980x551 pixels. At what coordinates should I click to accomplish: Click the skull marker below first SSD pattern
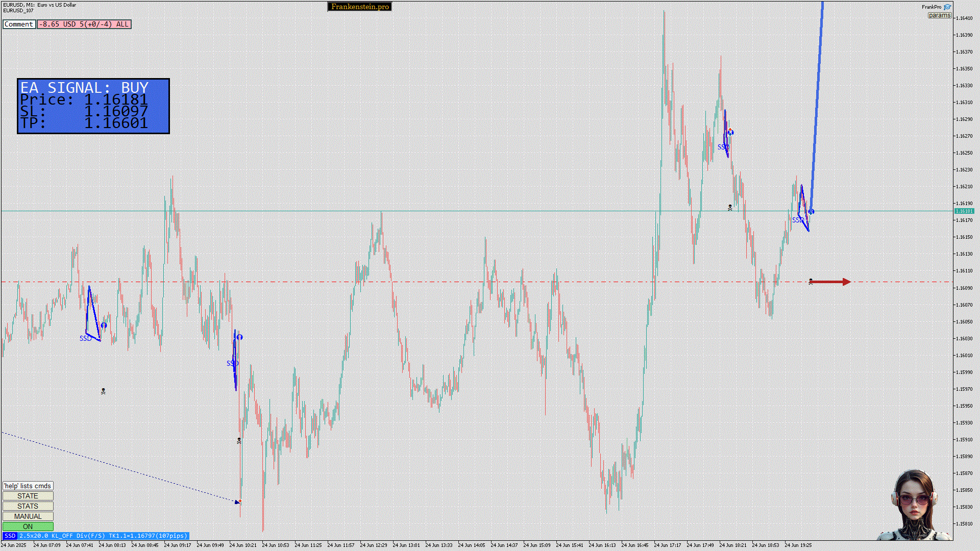click(103, 391)
